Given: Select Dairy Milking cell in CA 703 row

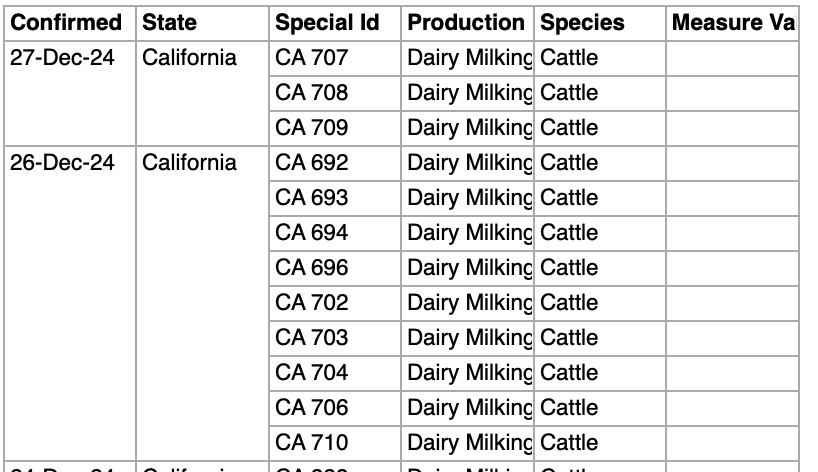Looking at the screenshot, I should (467, 338).
